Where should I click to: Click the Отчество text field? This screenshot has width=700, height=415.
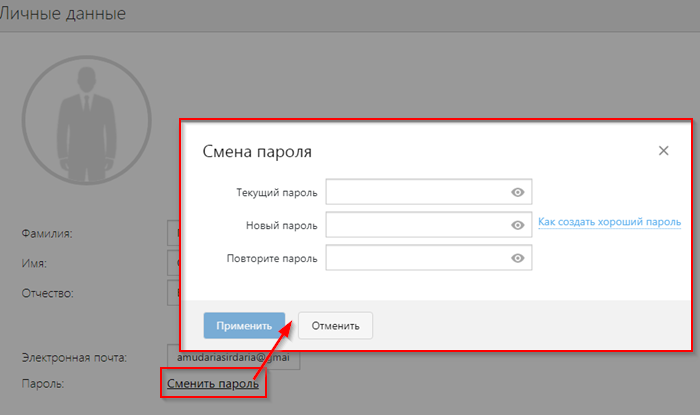[x=172, y=294]
